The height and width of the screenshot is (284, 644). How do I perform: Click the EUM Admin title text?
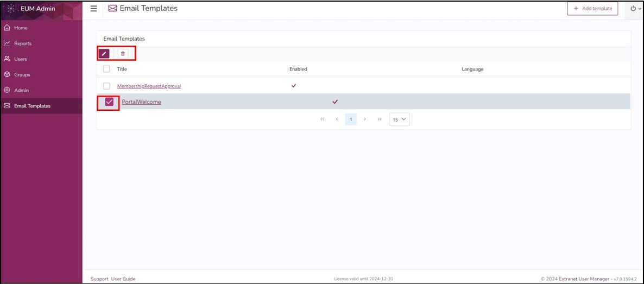(x=38, y=9)
